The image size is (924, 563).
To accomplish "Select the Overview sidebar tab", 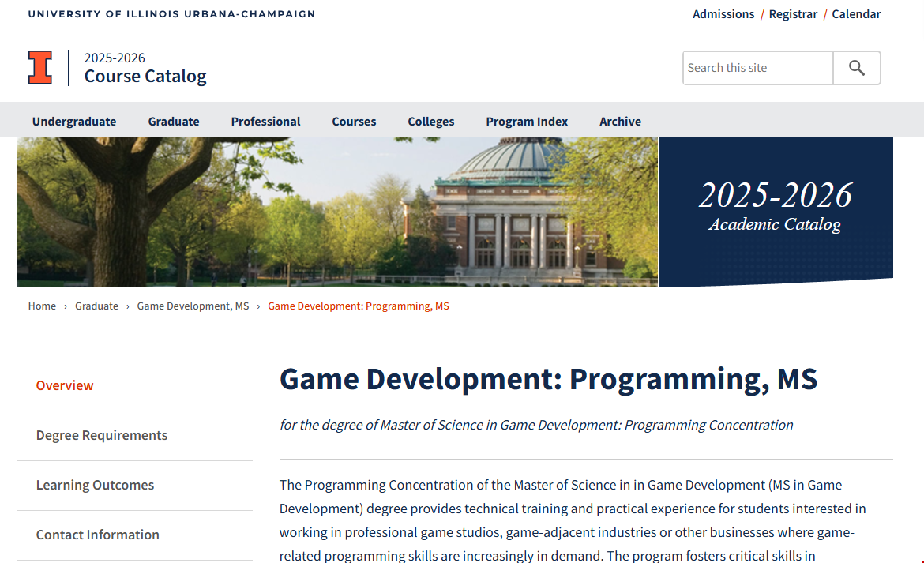I will pos(65,385).
